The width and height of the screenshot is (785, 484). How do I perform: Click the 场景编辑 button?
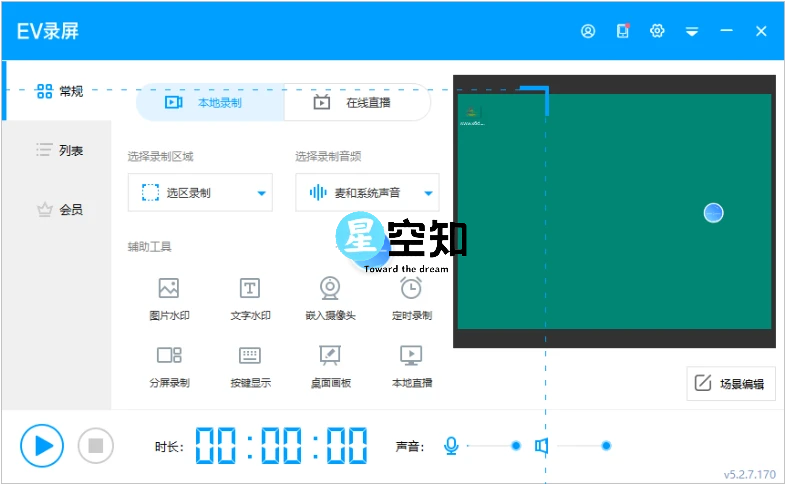click(731, 384)
